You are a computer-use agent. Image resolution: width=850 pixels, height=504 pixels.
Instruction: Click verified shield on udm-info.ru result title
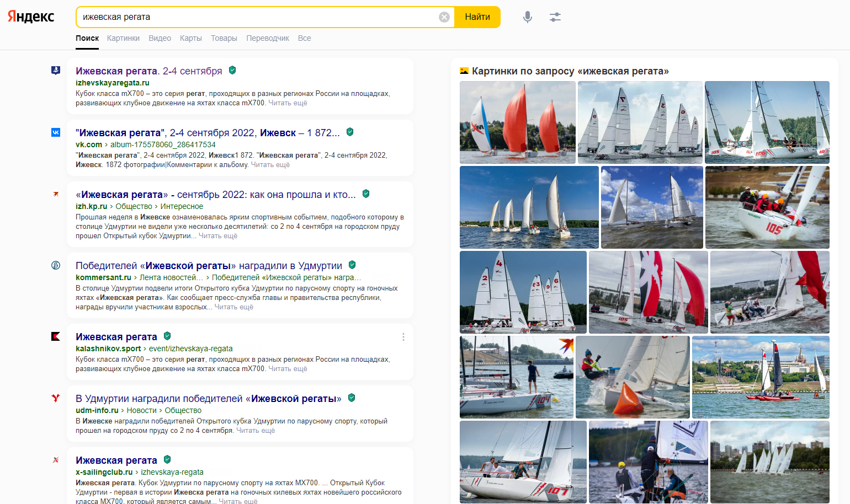[352, 398]
